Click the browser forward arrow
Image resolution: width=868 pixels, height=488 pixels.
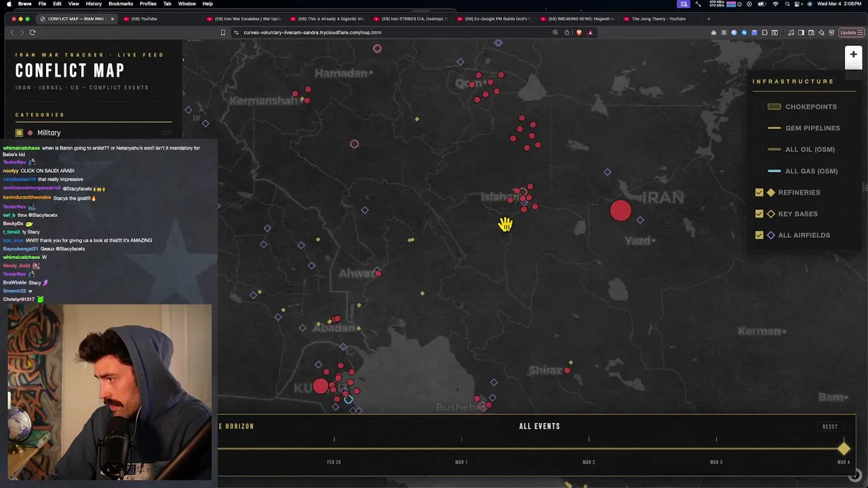[x=22, y=33]
